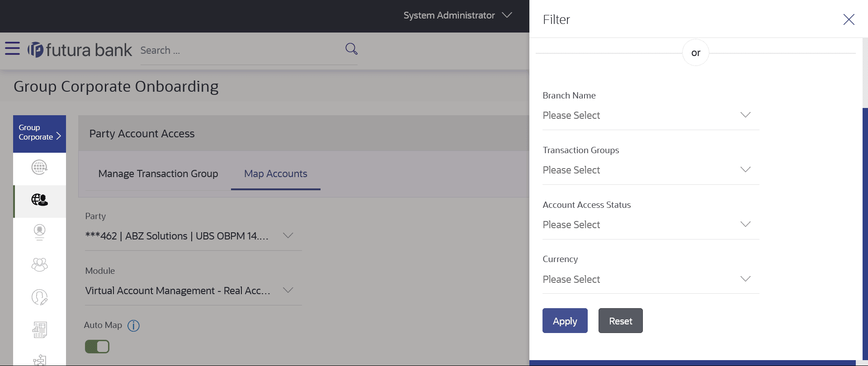
Task: Open the party account access sidebar icon
Action: click(x=39, y=200)
